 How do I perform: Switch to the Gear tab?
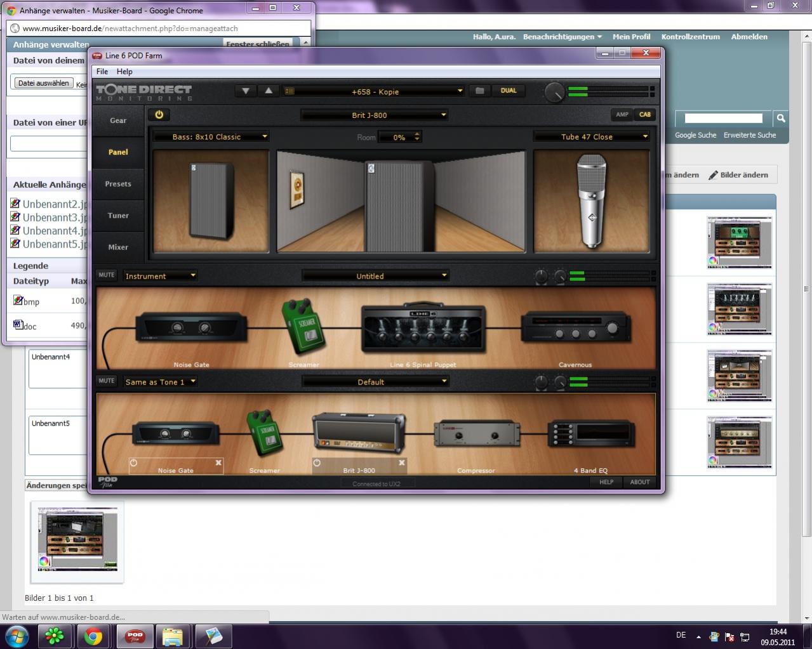tap(118, 121)
